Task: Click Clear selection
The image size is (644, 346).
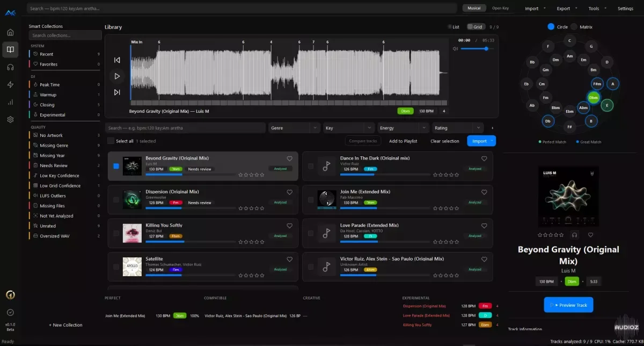Action: tap(445, 141)
